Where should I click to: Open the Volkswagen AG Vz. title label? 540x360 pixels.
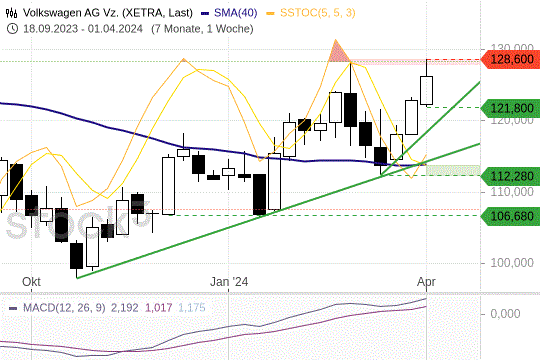coord(107,13)
